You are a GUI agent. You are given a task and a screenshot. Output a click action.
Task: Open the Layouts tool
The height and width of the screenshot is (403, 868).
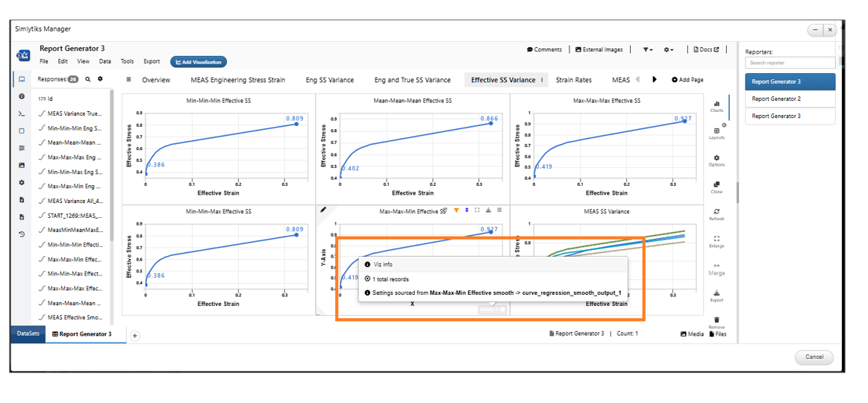716,133
